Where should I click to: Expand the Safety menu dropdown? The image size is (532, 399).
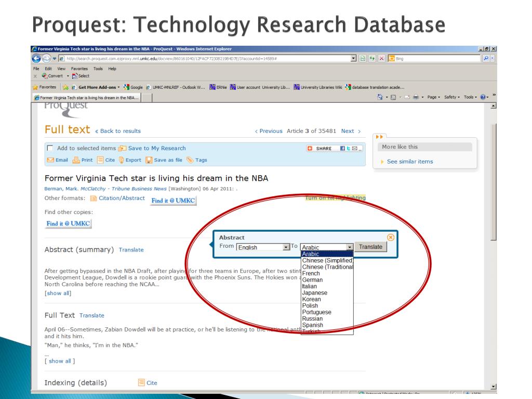click(452, 97)
